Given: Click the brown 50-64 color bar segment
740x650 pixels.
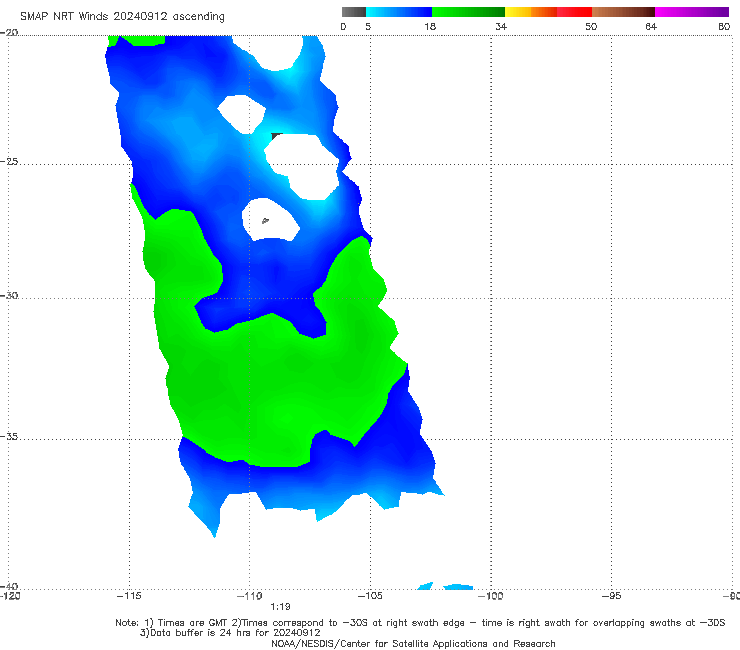Looking at the screenshot, I should pos(623,12).
